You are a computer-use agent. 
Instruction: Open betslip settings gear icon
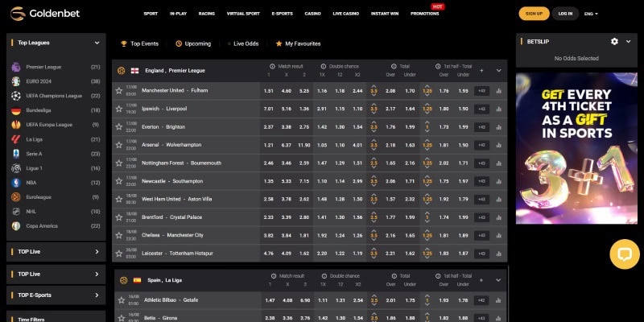[614, 42]
